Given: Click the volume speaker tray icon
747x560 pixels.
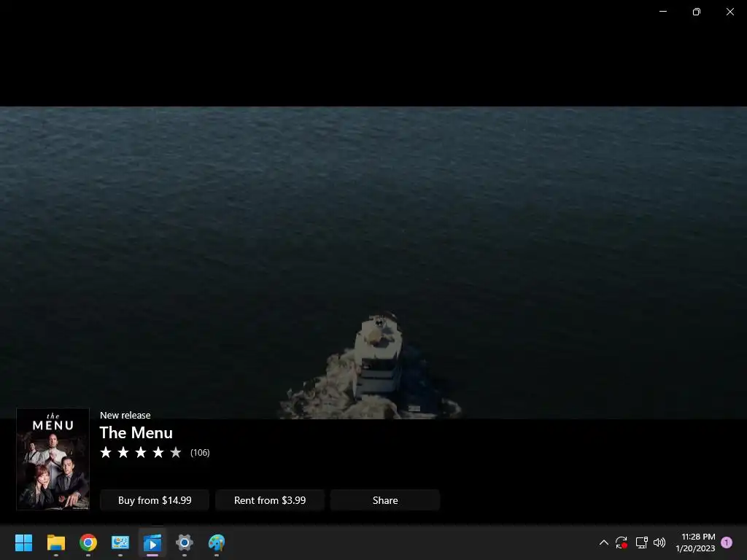Looking at the screenshot, I should [659, 542].
